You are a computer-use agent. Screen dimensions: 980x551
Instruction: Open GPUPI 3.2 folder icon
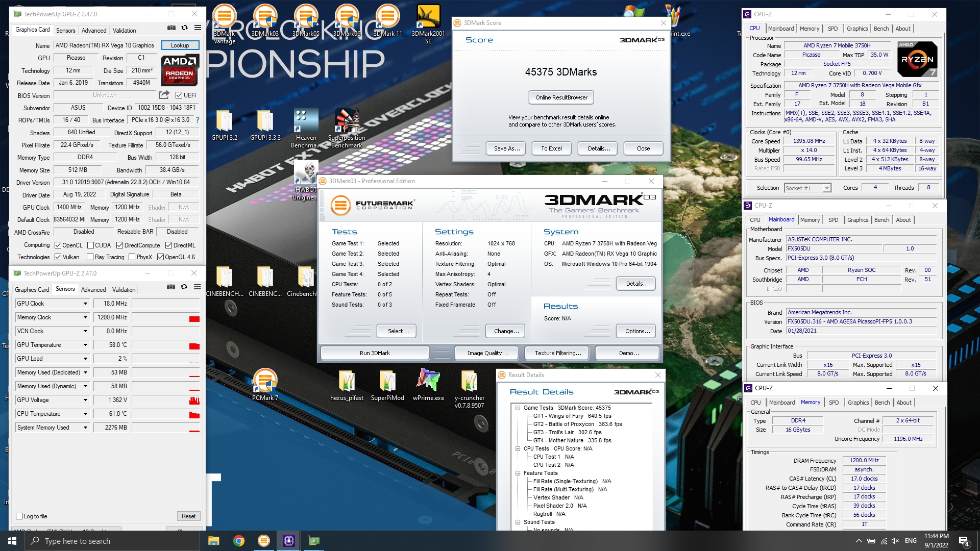pos(225,125)
